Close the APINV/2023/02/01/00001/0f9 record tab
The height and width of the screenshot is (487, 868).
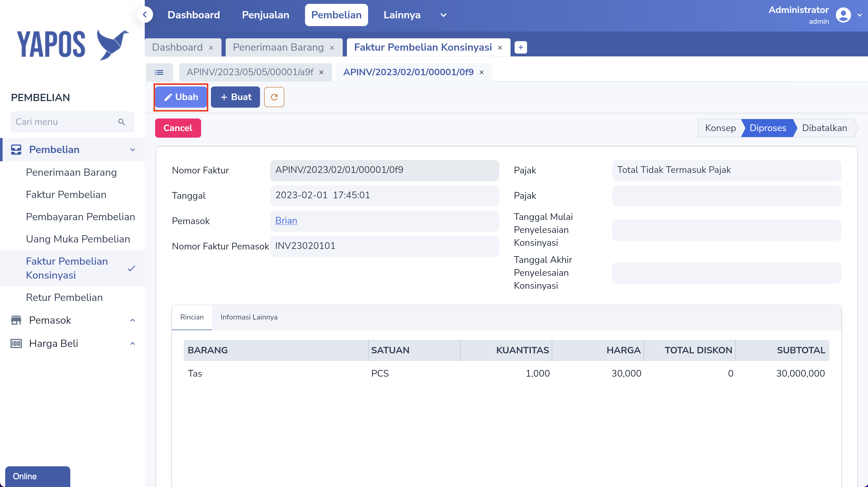pos(482,72)
